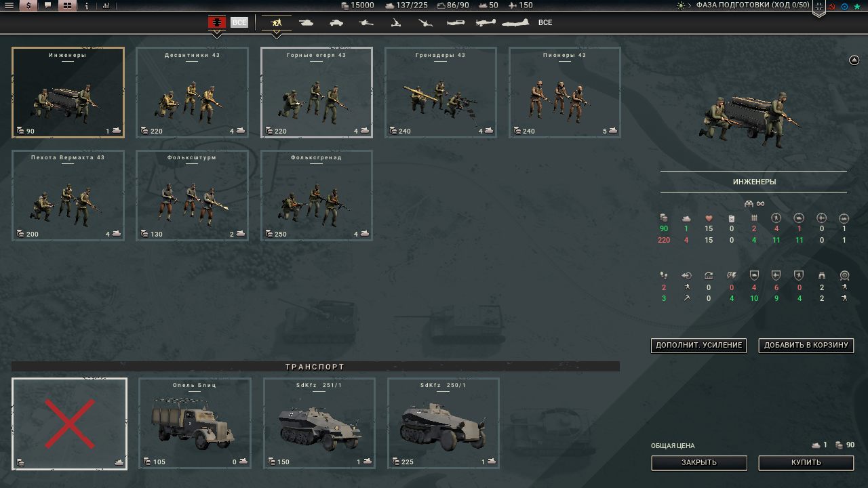Filter units by tank category icon
Viewport: 868px width, 488px height.
tap(307, 22)
